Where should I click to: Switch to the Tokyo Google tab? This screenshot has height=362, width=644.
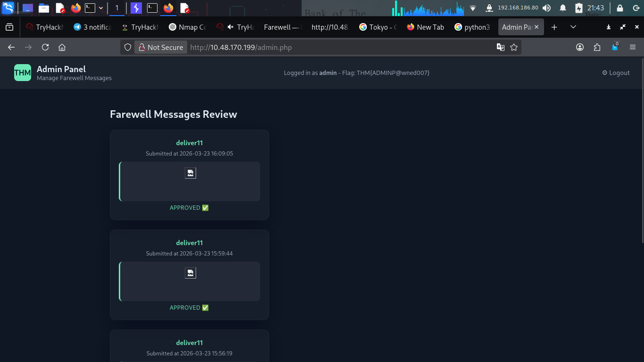click(x=378, y=27)
